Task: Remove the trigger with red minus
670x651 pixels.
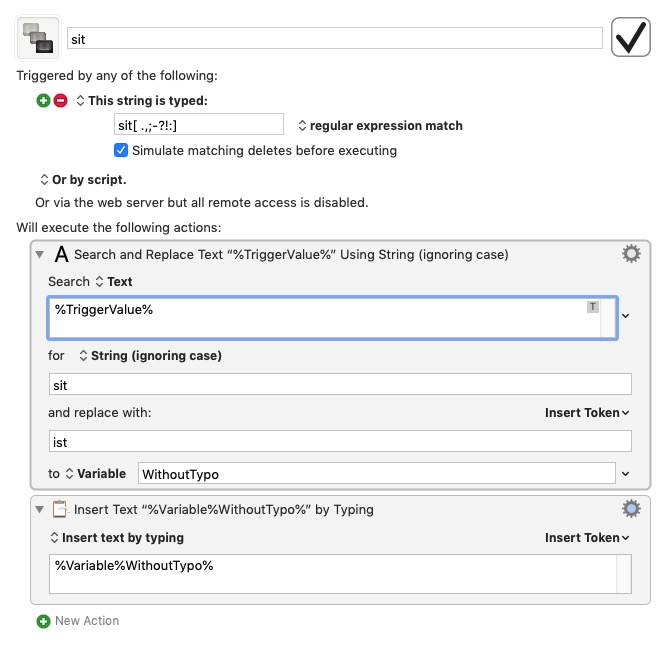Action: (x=61, y=101)
